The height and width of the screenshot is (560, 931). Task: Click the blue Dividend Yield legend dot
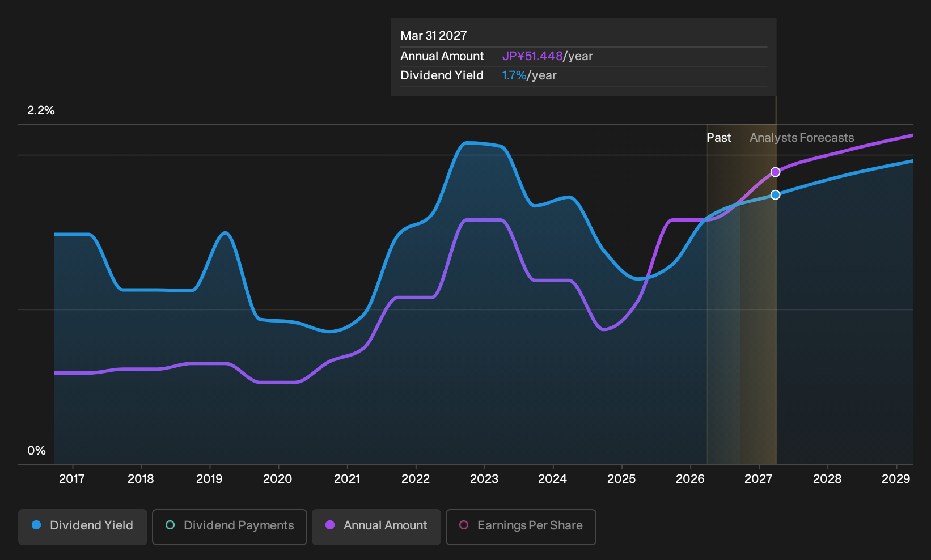(36, 525)
